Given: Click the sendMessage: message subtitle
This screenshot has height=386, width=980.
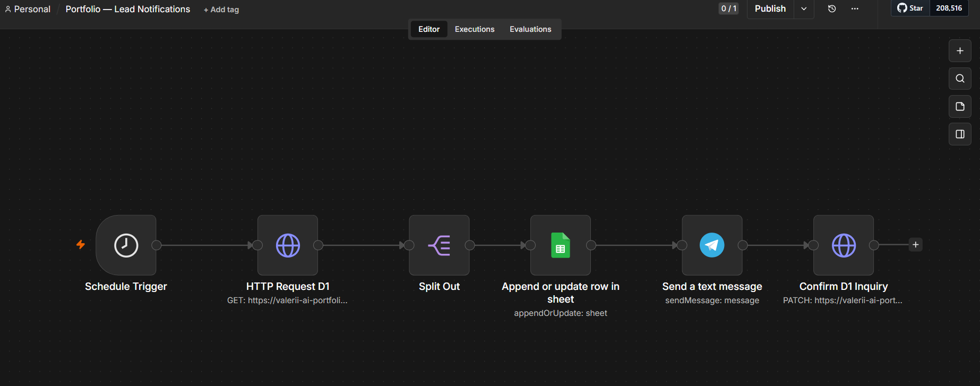Looking at the screenshot, I should (x=712, y=300).
